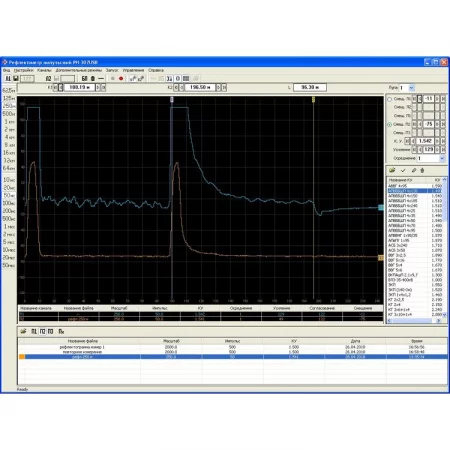Step K1 cursor right by one
450x450 pixels.
[98, 87]
